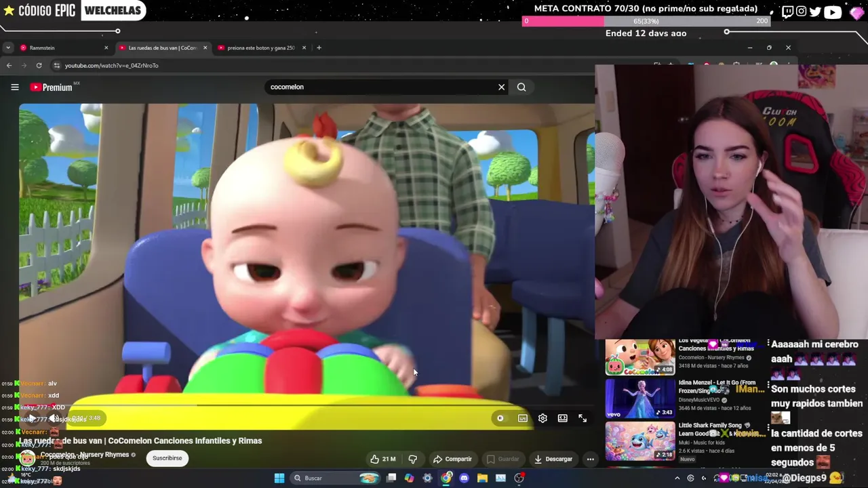The width and height of the screenshot is (868, 488).
Task: Switch to the presiona este boton tab
Action: click(x=261, y=47)
